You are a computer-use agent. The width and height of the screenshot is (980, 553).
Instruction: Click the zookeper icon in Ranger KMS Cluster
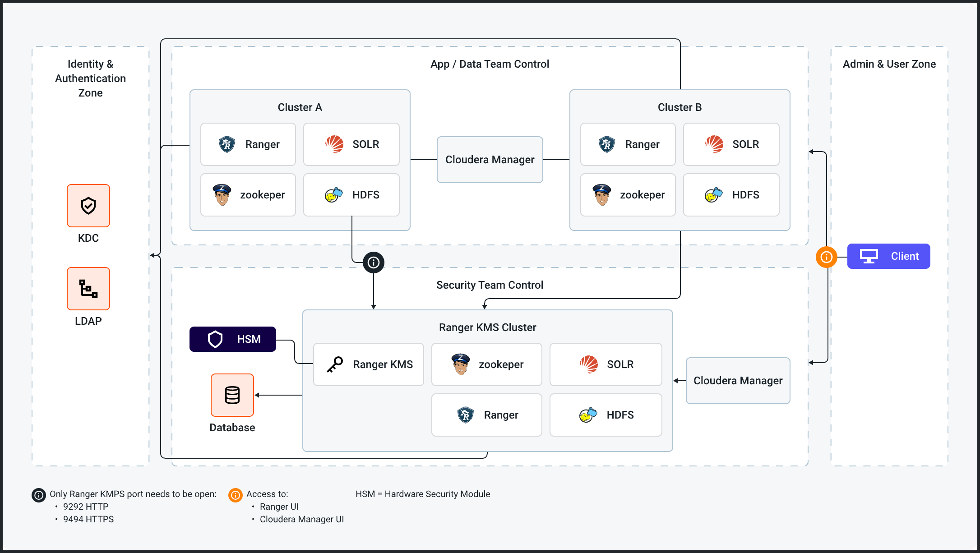click(x=461, y=364)
